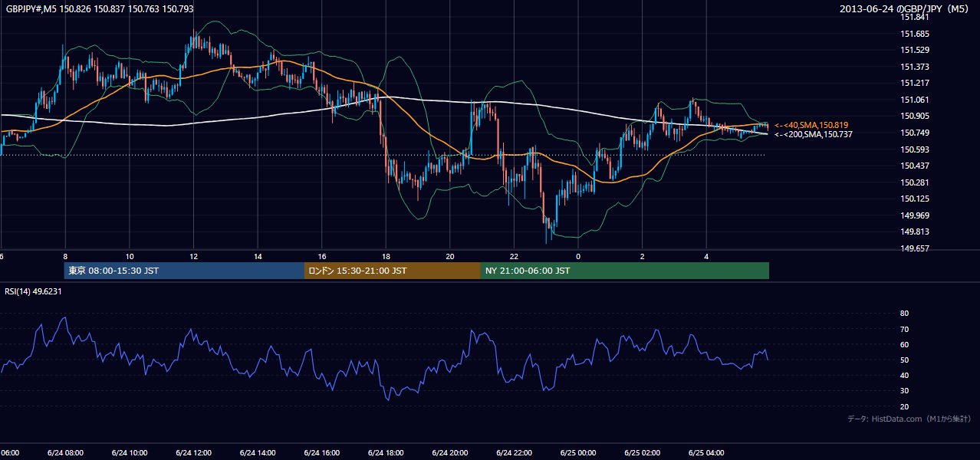Click the RSI(14) 49.6231 indicator label
Screen dimensions: 980x460
[33, 291]
